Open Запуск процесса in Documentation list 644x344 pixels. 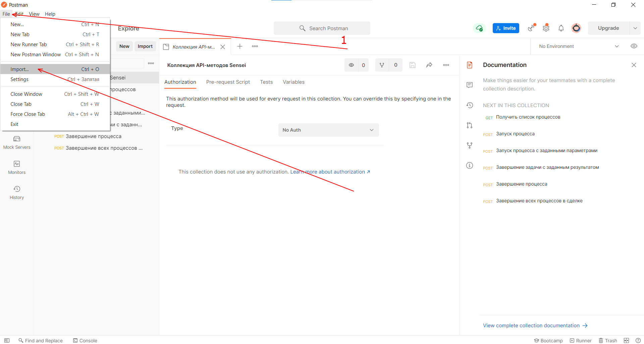tap(515, 134)
